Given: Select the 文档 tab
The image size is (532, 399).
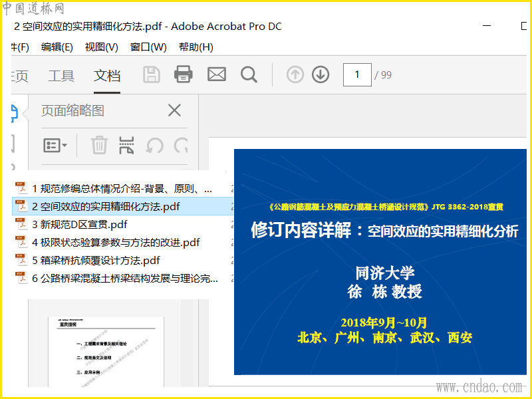Looking at the screenshot, I should pos(107,76).
